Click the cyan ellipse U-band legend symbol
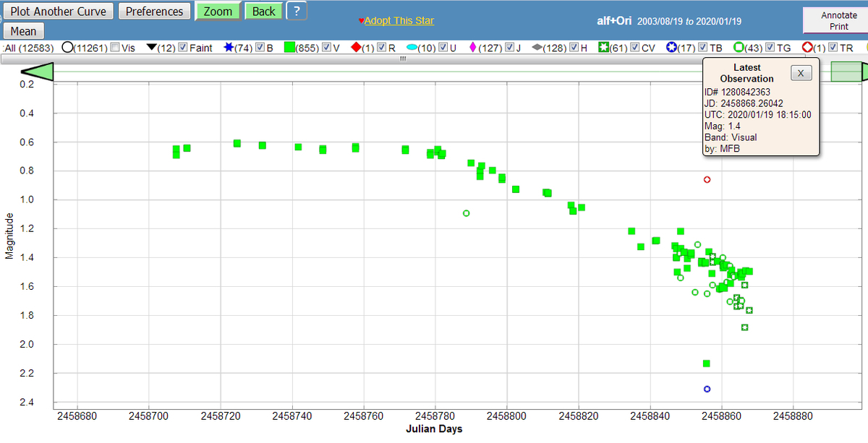Image resolution: width=868 pixels, height=443 pixels. 412,48
